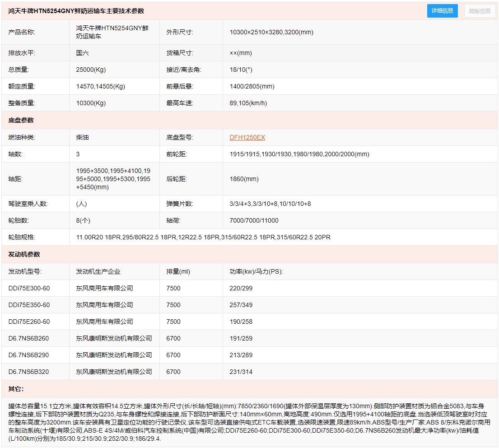The height and width of the screenshot is (448, 499).
Task: Click the power value 220/299
Action: click(x=241, y=288)
